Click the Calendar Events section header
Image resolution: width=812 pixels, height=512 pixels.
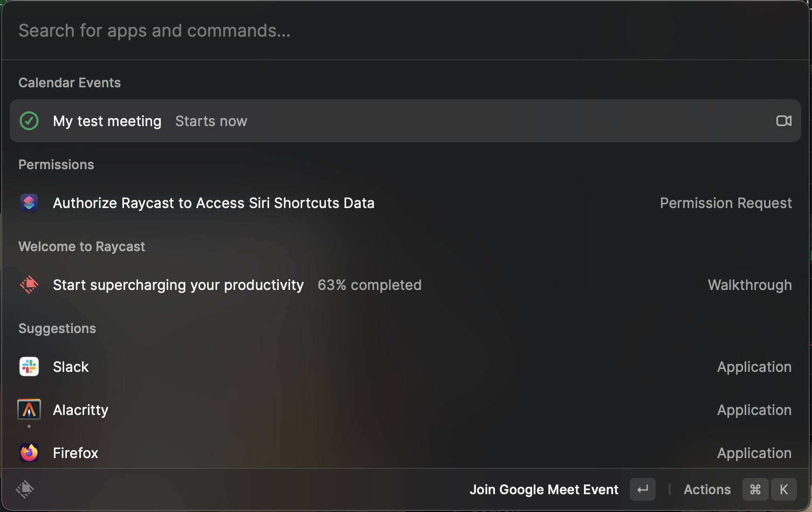[x=70, y=82]
